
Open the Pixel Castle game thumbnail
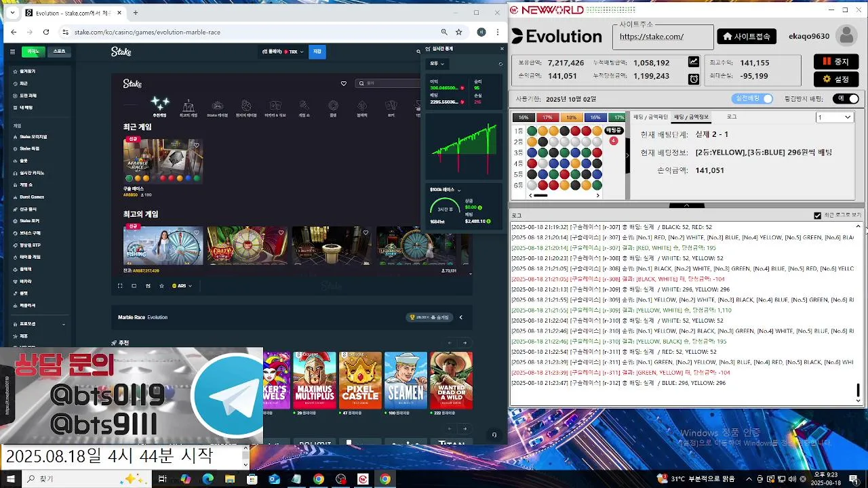360,380
